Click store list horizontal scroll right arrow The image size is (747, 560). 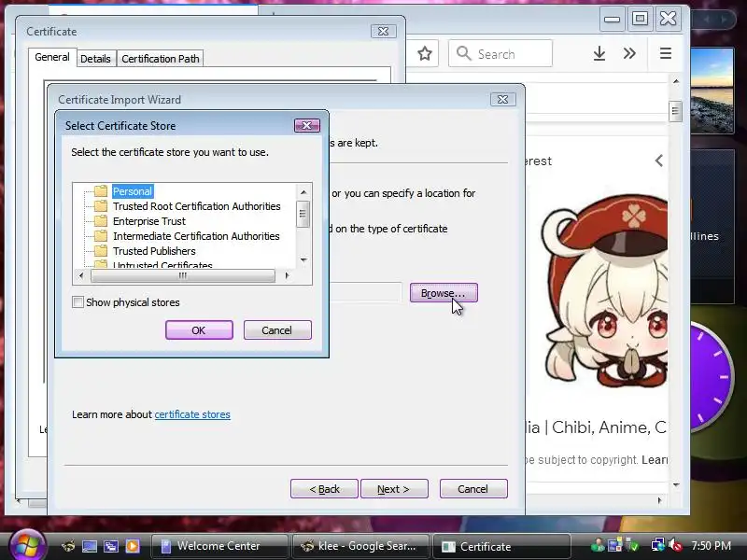pyautogui.click(x=287, y=275)
